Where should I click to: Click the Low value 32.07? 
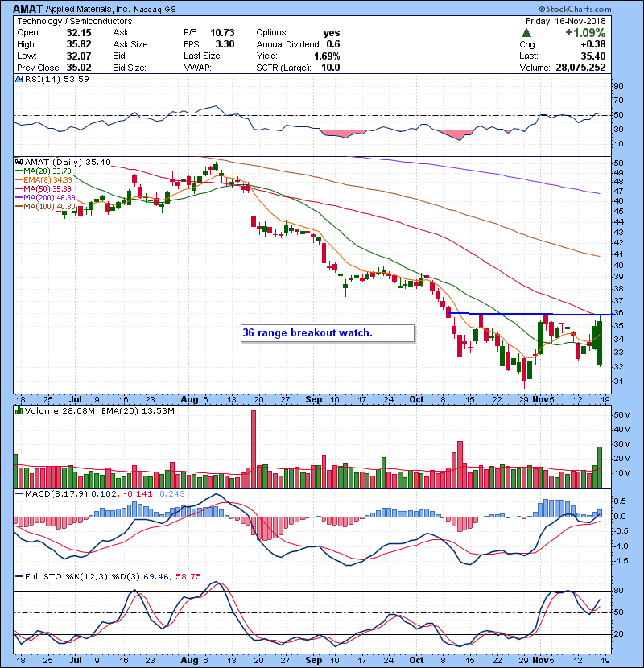tap(78, 56)
